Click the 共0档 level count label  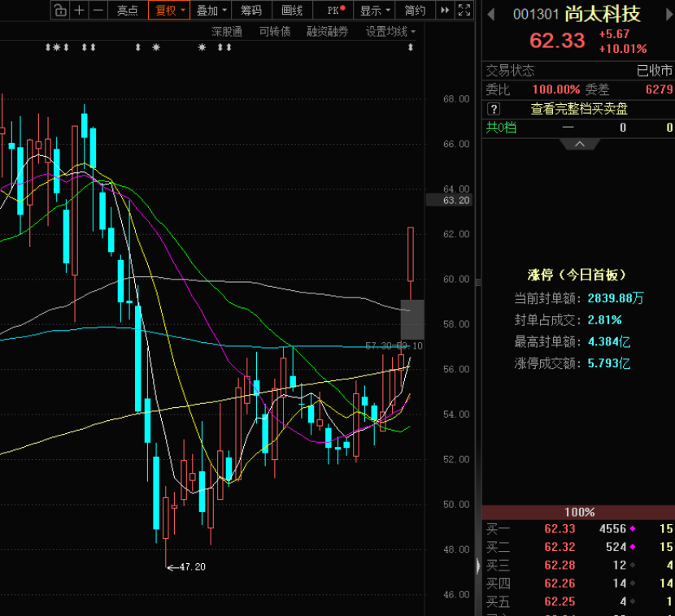(x=501, y=128)
